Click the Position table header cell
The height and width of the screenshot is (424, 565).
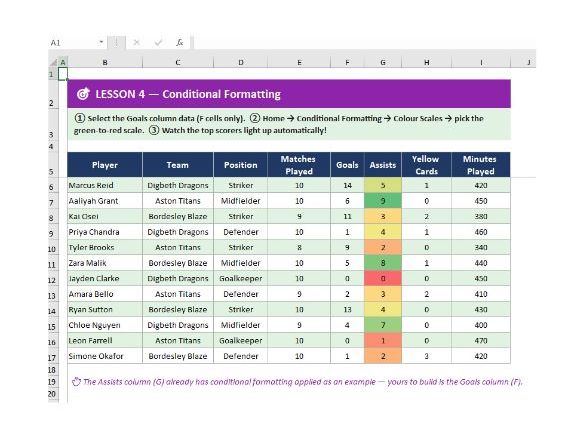click(241, 165)
